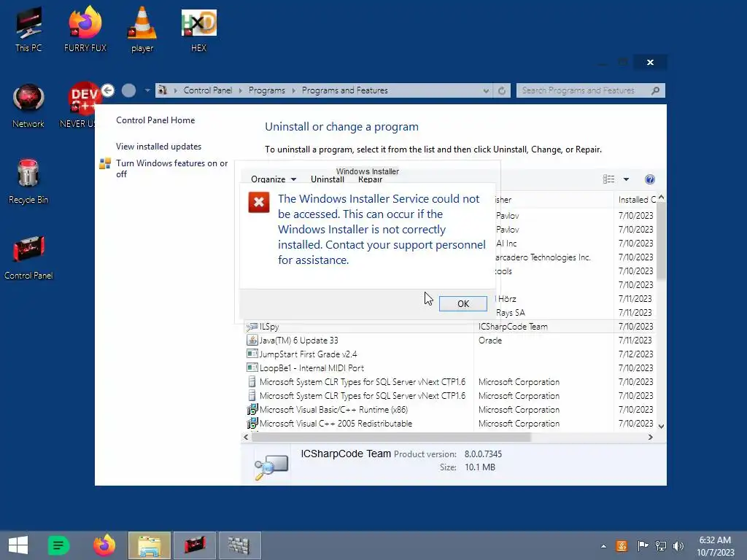Open the Organize menu
747x560 pixels.
274,179
